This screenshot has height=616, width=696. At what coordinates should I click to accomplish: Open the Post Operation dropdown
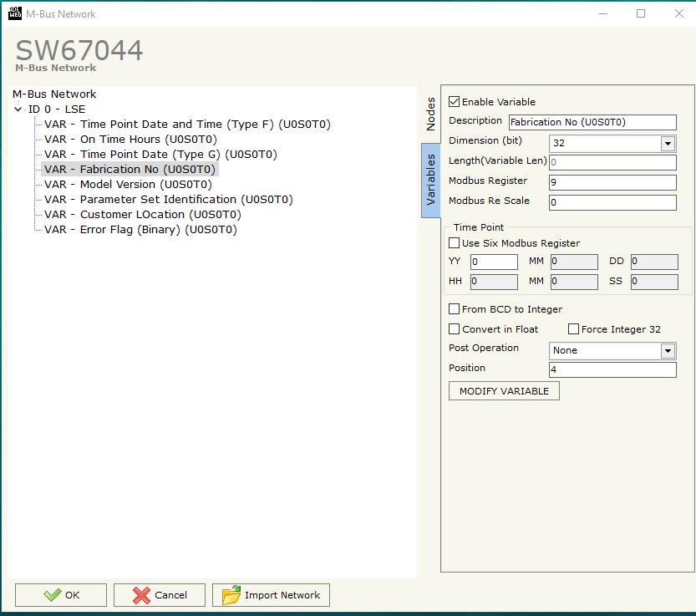[667, 351]
